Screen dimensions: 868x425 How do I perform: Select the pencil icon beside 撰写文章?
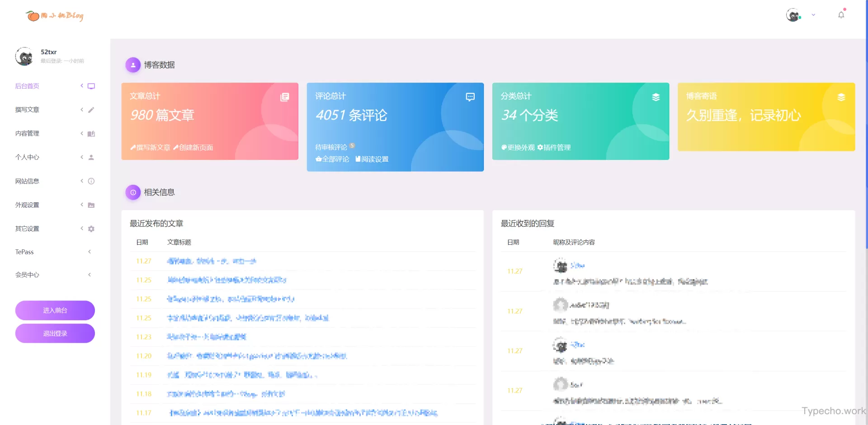[91, 109]
